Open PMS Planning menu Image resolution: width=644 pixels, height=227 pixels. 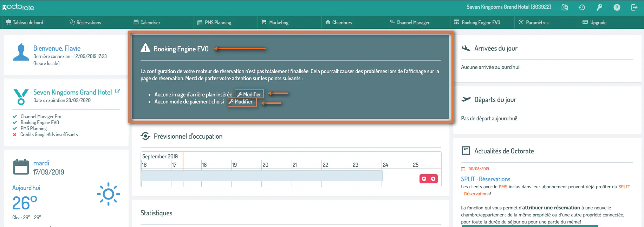pyautogui.click(x=214, y=23)
